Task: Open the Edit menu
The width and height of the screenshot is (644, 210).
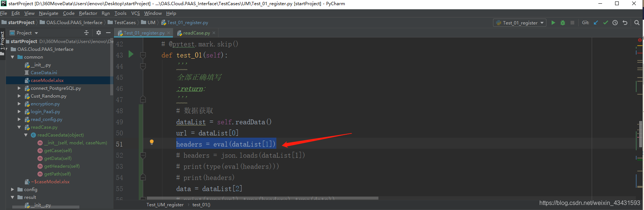Action: pyautogui.click(x=16, y=13)
